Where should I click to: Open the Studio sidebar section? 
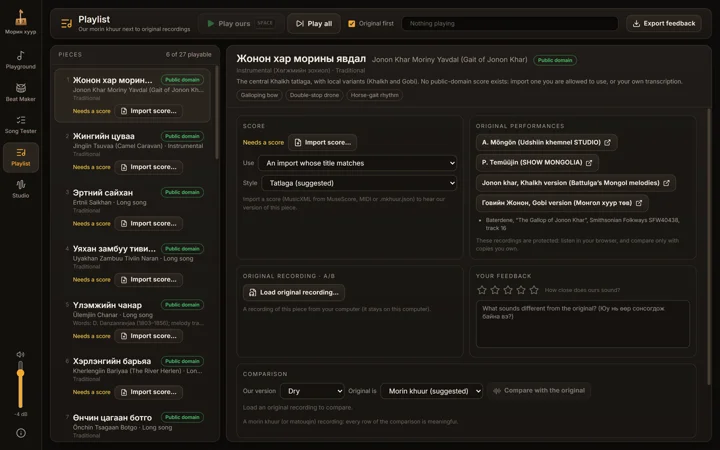pyautogui.click(x=20, y=189)
